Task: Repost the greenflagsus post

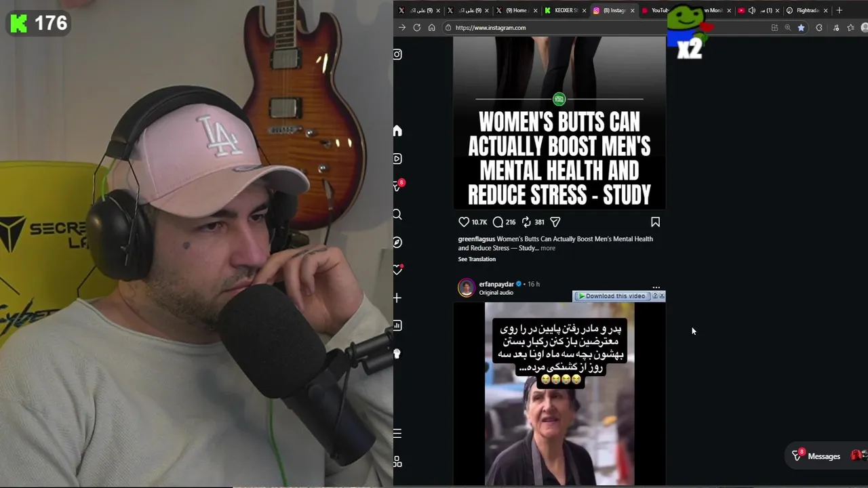Action: pos(526,222)
